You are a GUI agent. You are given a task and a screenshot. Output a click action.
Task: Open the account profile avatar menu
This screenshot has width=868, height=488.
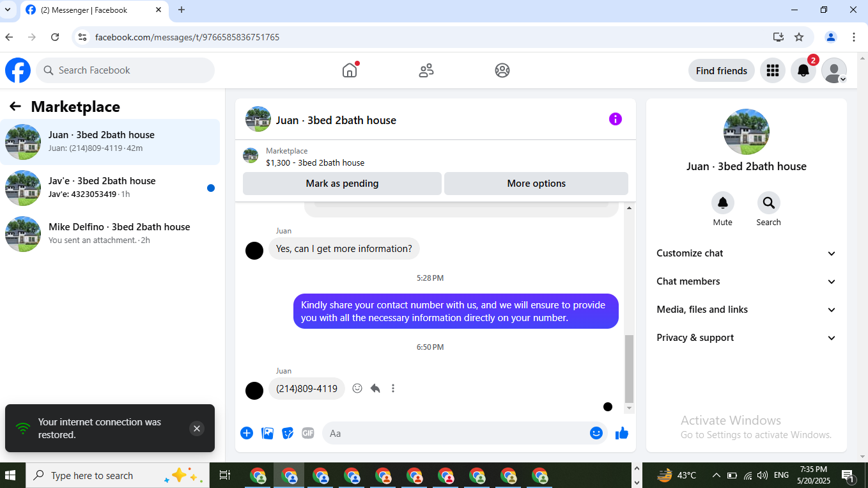coord(834,70)
